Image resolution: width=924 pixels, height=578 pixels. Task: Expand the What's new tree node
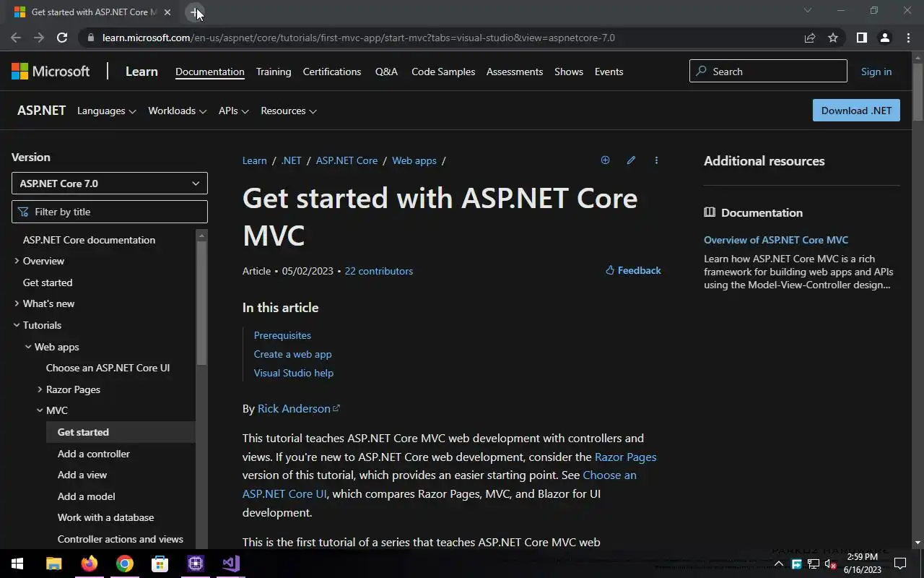[17, 303]
